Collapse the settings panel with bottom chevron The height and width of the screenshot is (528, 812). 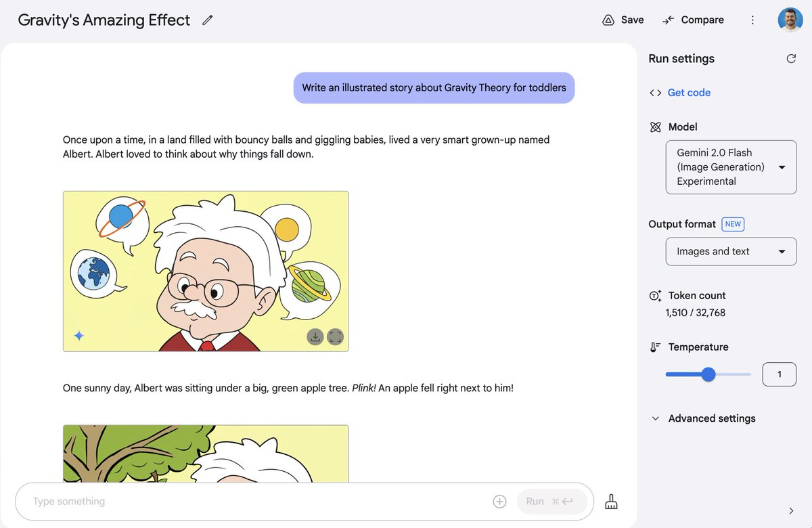click(792, 511)
